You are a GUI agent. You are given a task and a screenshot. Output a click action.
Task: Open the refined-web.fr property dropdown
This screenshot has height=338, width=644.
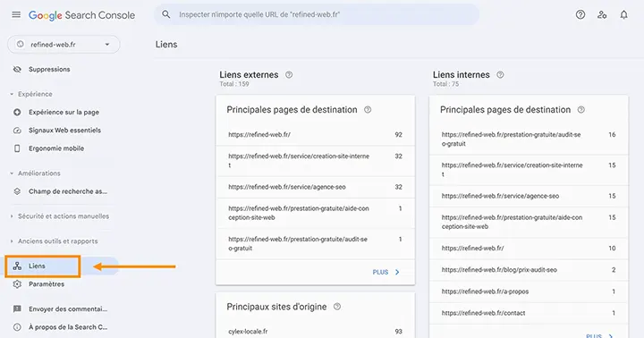tap(64, 45)
